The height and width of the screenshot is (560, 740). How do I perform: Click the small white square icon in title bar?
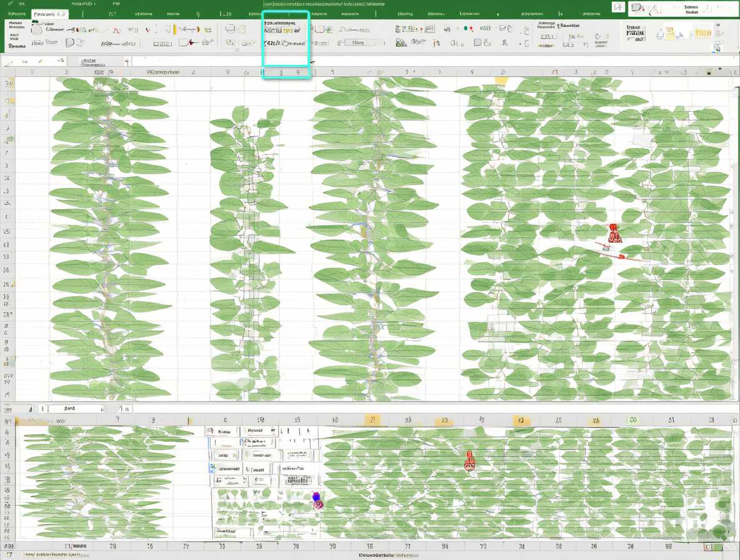(x=618, y=7)
